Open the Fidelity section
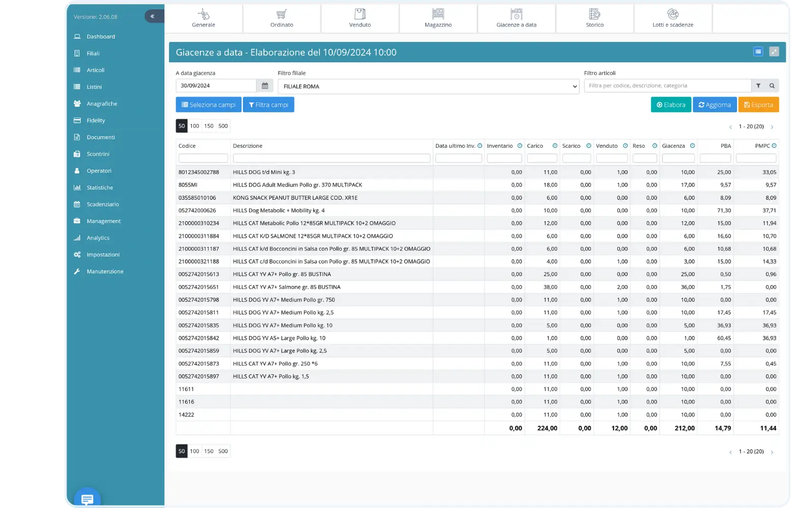Image resolution: width=812 pixels, height=508 pixels. pyautogui.click(x=95, y=120)
